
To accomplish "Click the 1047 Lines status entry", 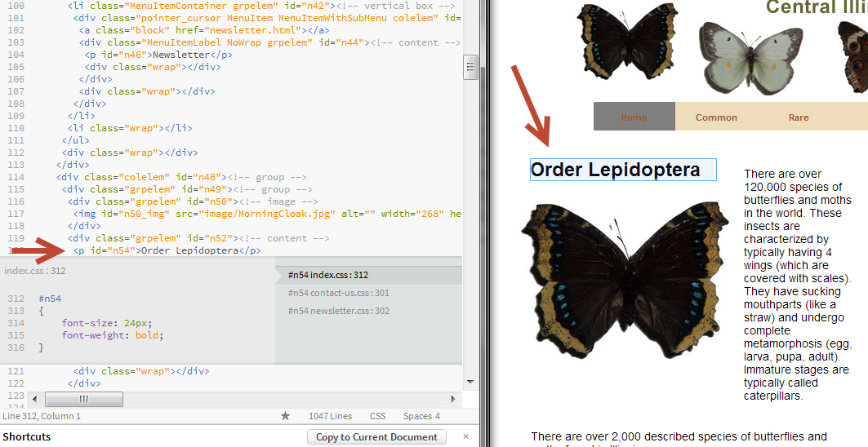I will click(x=330, y=416).
